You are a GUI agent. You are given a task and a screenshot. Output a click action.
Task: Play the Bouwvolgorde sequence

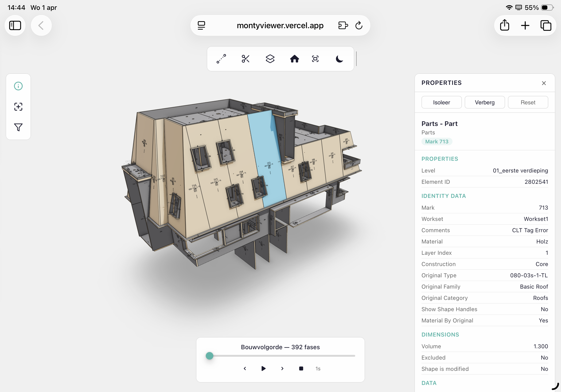click(x=263, y=368)
